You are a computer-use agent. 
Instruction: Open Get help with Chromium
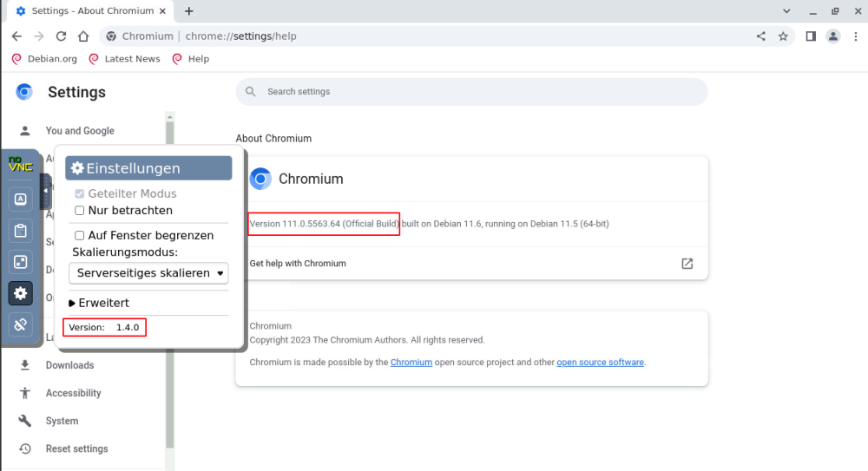[x=471, y=264]
